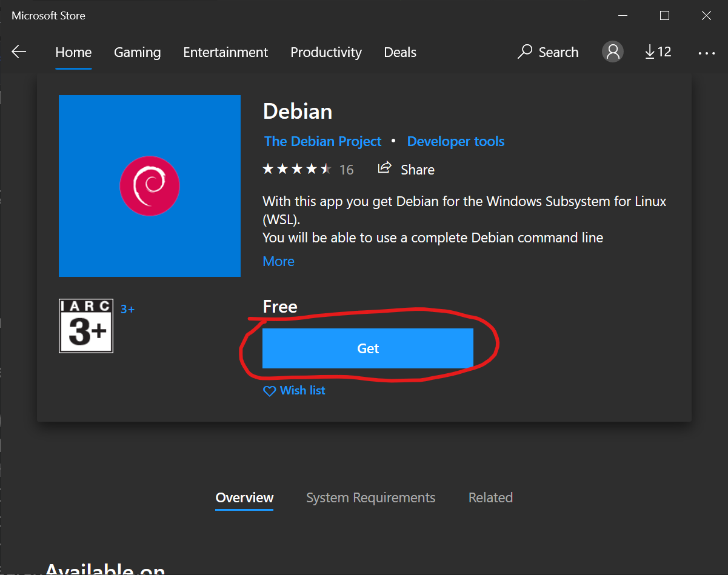Switch to the System Requirements tab

coord(371,498)
